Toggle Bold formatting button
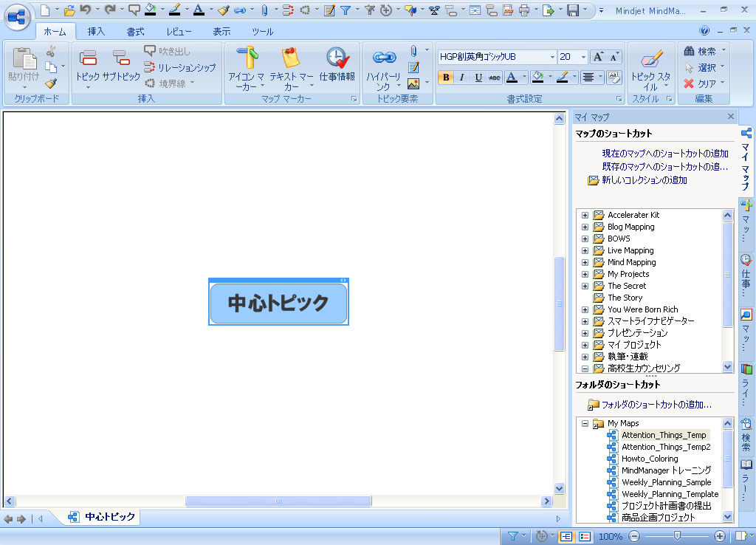 click(445, 78)
